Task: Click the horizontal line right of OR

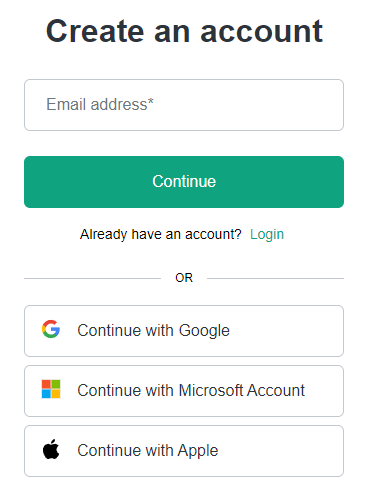Action: [275, 278]
